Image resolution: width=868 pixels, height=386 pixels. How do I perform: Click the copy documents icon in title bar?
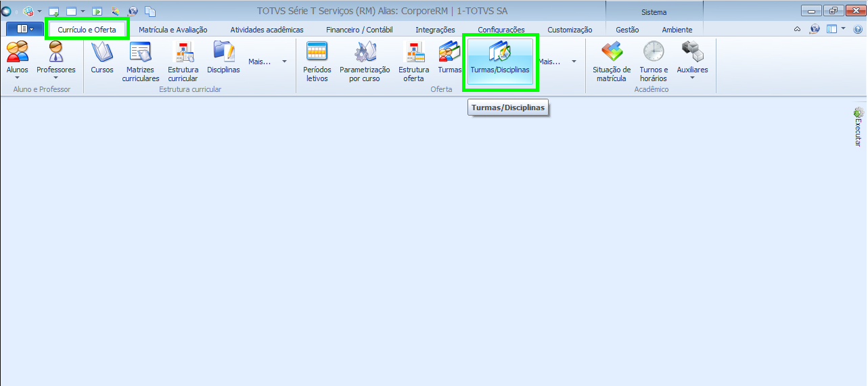click(x=150, y=11)
